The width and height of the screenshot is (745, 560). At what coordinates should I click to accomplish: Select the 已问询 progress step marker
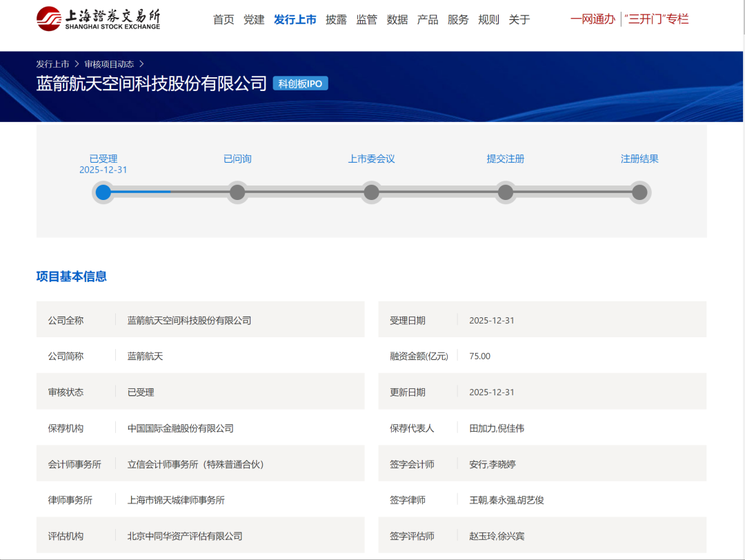pyautogui.click(x=237, y=192)
